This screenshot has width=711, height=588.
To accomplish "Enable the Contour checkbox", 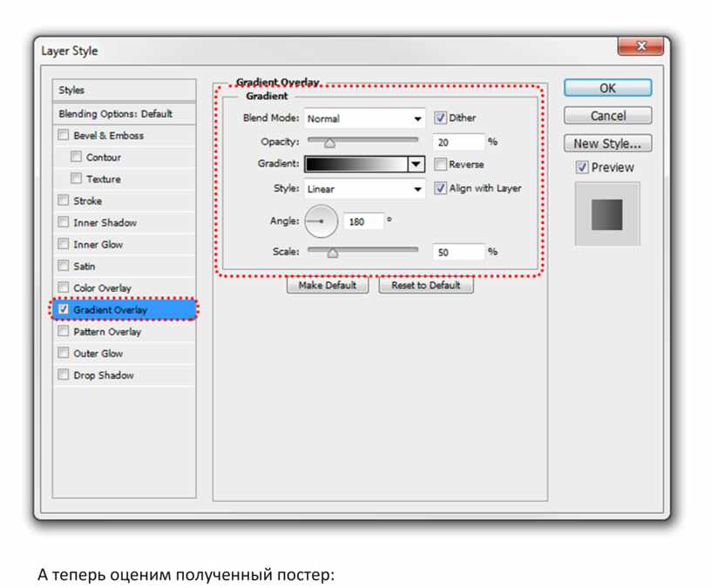I will point(76,157).
